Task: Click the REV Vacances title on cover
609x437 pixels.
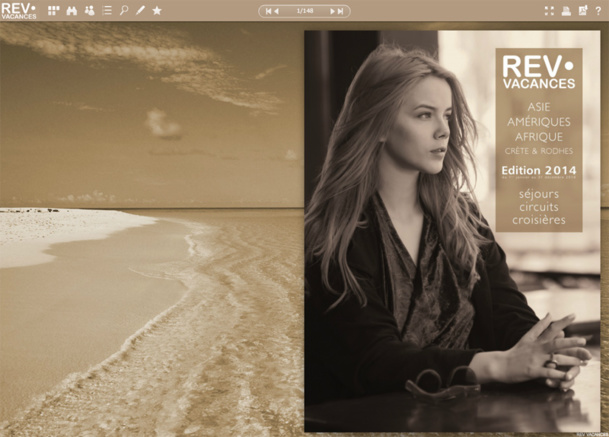Action: click(539, 72)
